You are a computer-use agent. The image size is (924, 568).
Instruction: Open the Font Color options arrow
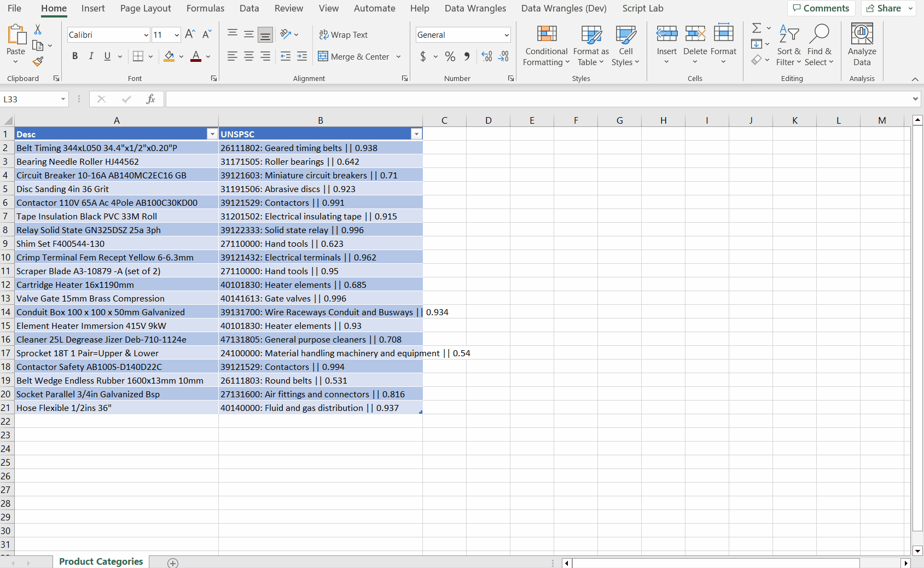[x=208, y=56]
